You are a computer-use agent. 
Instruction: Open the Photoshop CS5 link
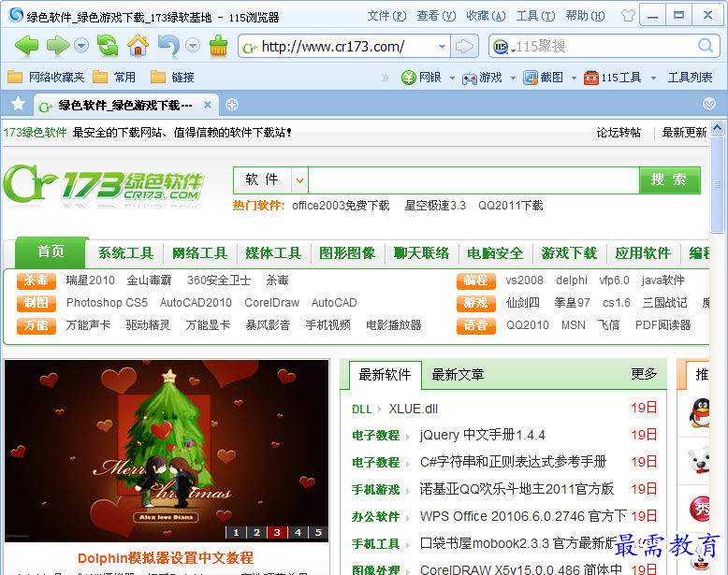(107, 303)
